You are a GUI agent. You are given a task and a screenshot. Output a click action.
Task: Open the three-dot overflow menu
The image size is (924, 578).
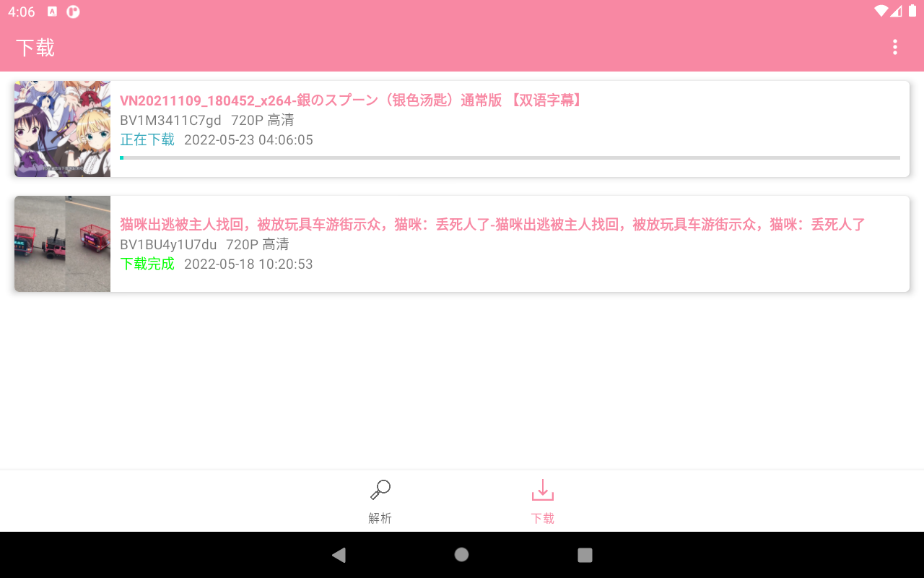click(x=895, y=48)
